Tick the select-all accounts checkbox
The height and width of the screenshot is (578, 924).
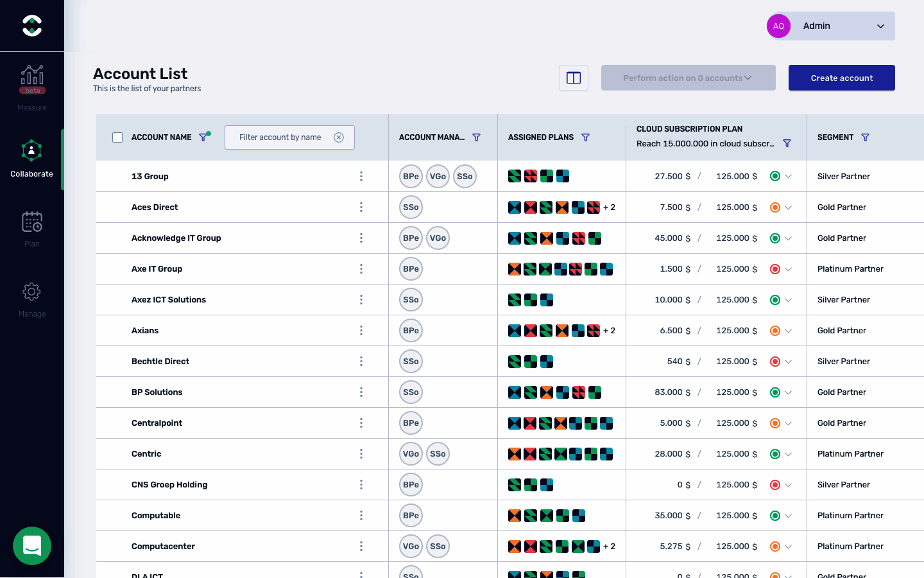tap(117, 137)
